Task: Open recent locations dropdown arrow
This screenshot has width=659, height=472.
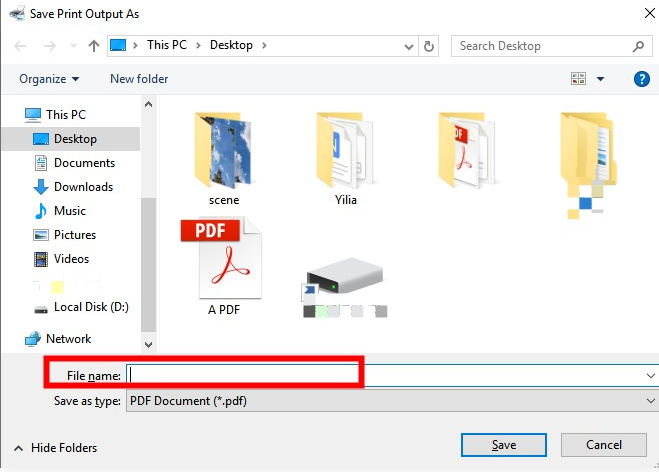Action: (73, 45)
